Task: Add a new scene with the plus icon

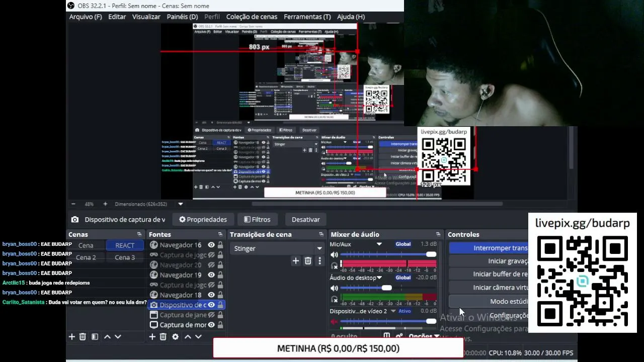Action: click(x=71, y=337)
